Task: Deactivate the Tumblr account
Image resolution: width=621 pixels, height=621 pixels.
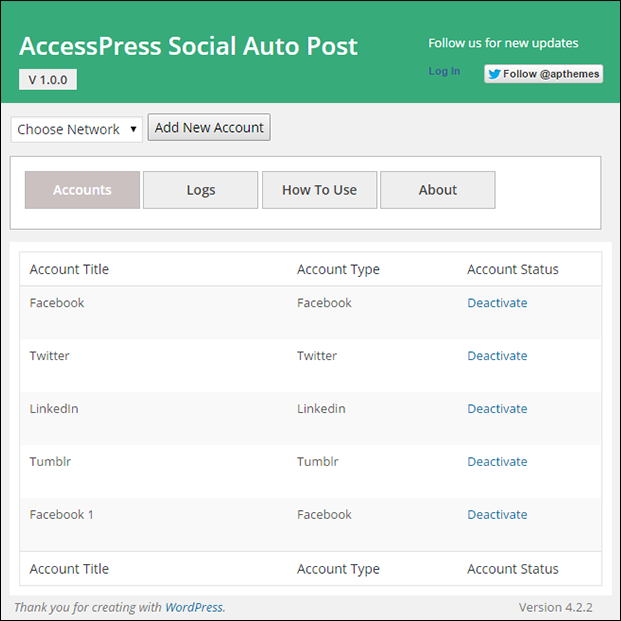Action: point(497,462)
